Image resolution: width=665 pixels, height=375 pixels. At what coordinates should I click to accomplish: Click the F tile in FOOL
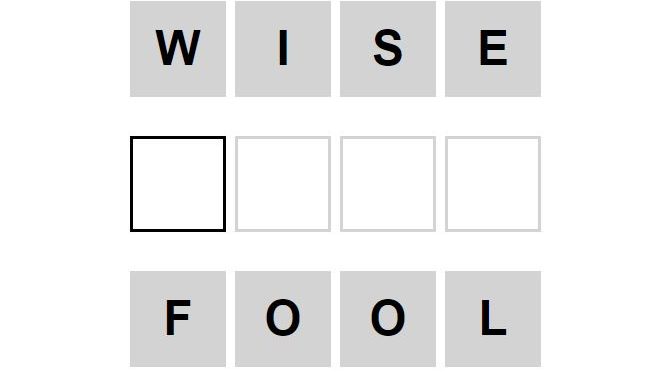tap(178, 319)
